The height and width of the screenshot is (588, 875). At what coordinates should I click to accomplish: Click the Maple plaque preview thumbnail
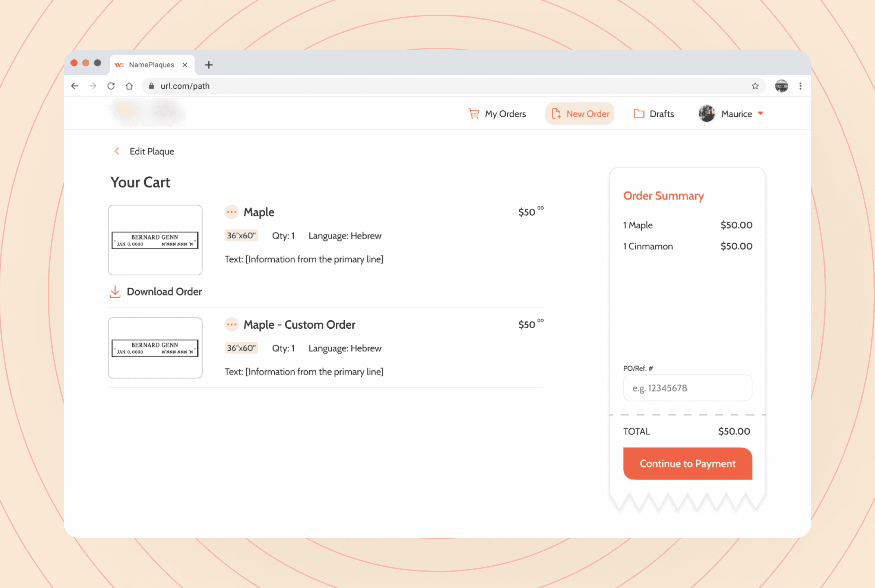pyautogui.click(x=155, y=240)
